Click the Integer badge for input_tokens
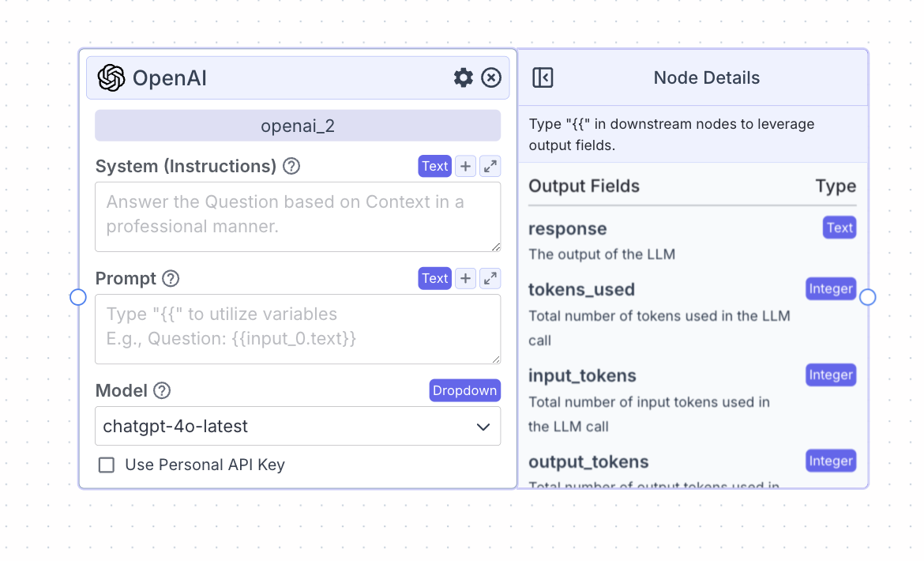 [831, 375]
